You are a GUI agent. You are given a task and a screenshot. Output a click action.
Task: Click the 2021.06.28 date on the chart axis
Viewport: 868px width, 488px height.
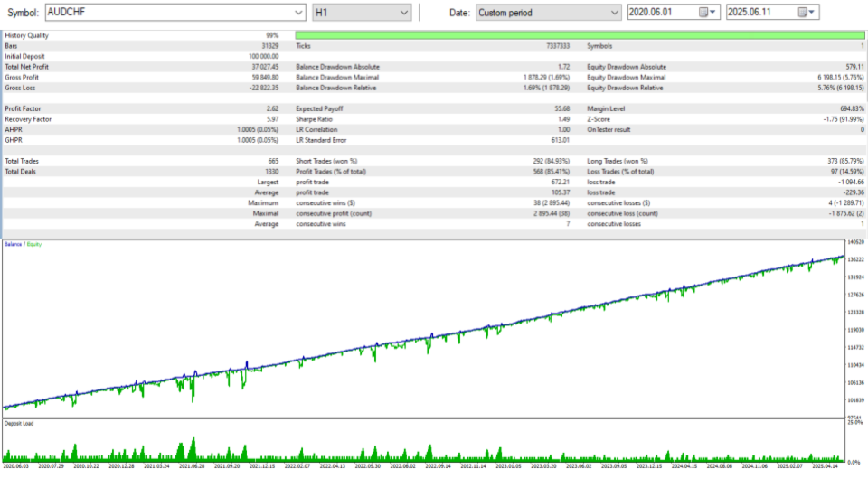coord(192,466)
